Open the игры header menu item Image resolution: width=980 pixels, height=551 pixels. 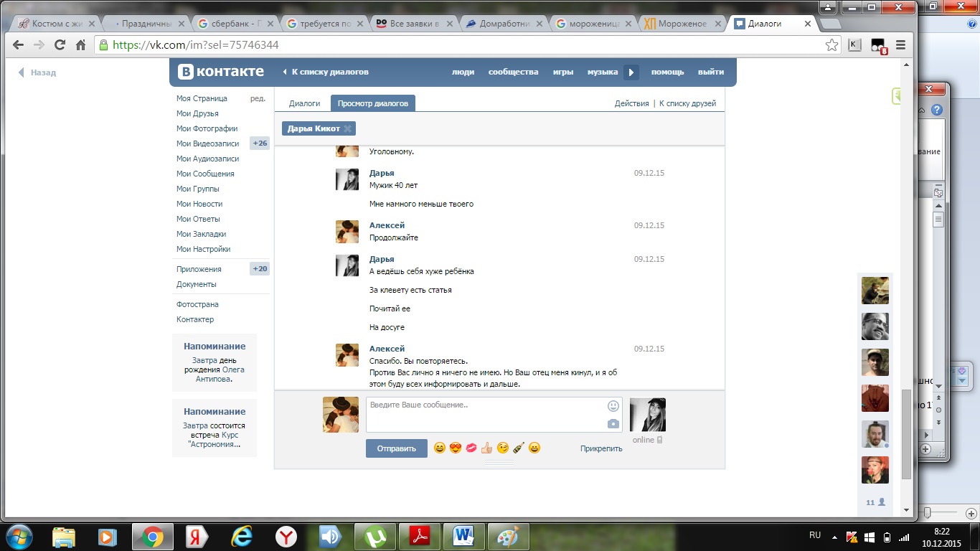[563, 72]
